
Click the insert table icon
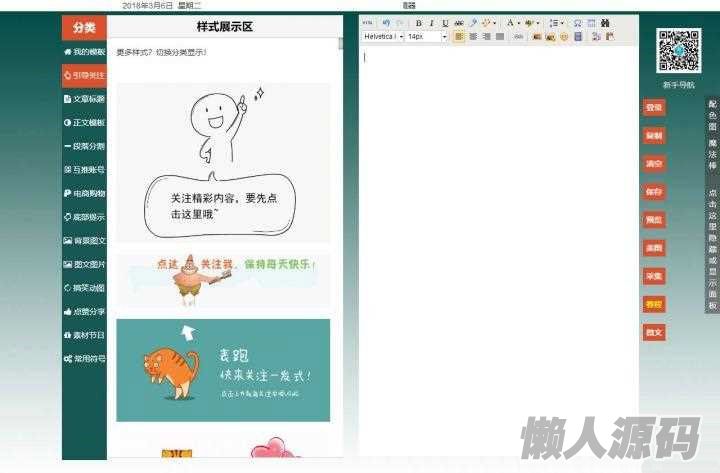(x=591, y=23)
